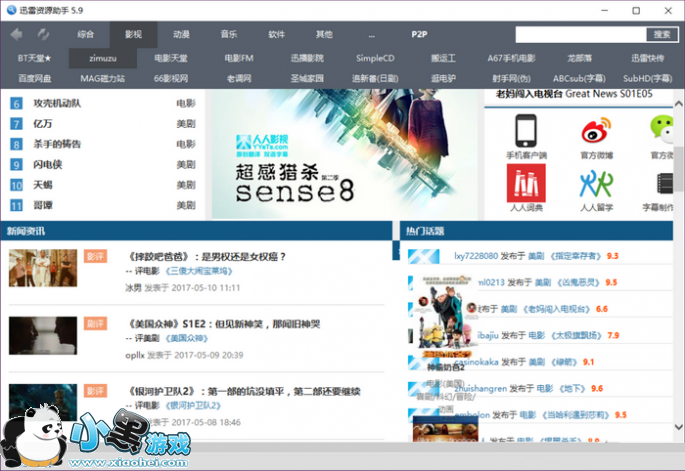Select the 音乐 tab

coord(229,34)
